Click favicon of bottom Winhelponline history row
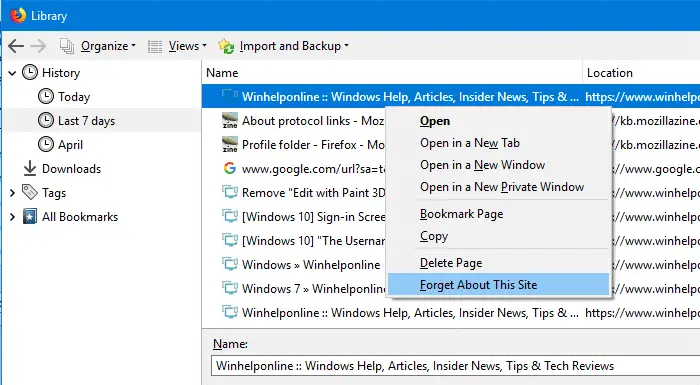Screen dimensions: 700x385 229,312
